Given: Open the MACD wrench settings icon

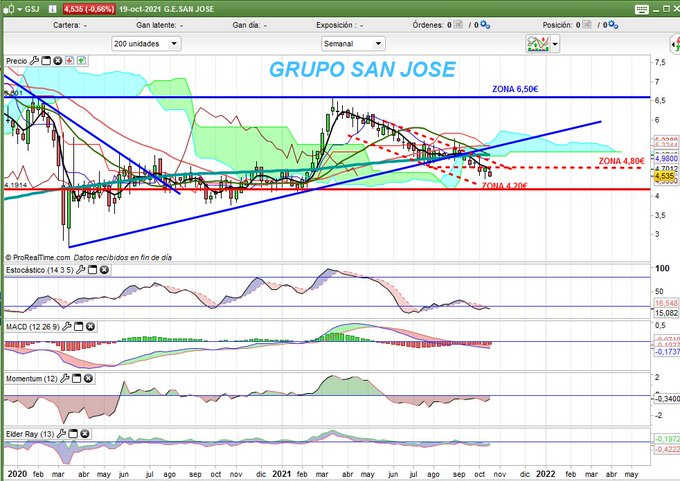Looking at the screenshot, I should tap(67, 326).
